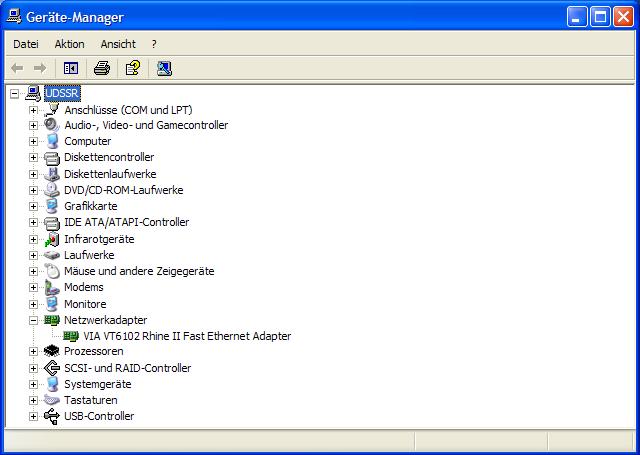640x455 pixels.
Task: Click the Systemgeräte icon
Action: (x=52, y=384)
